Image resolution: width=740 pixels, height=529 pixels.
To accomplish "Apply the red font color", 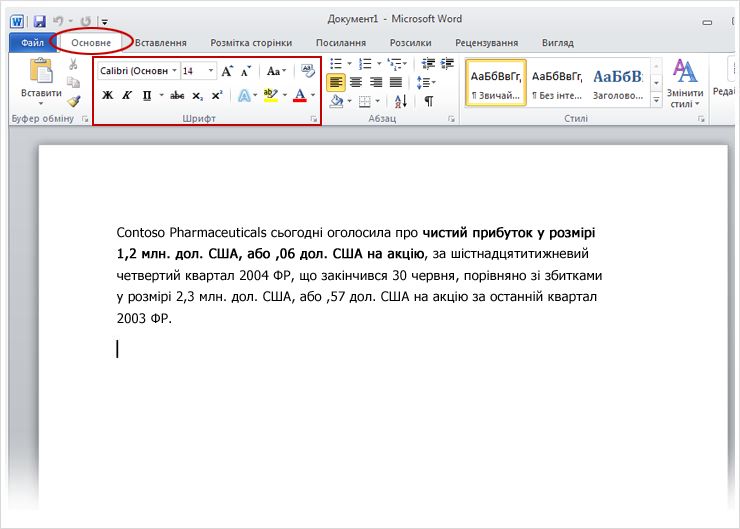I will click(300, 95).
